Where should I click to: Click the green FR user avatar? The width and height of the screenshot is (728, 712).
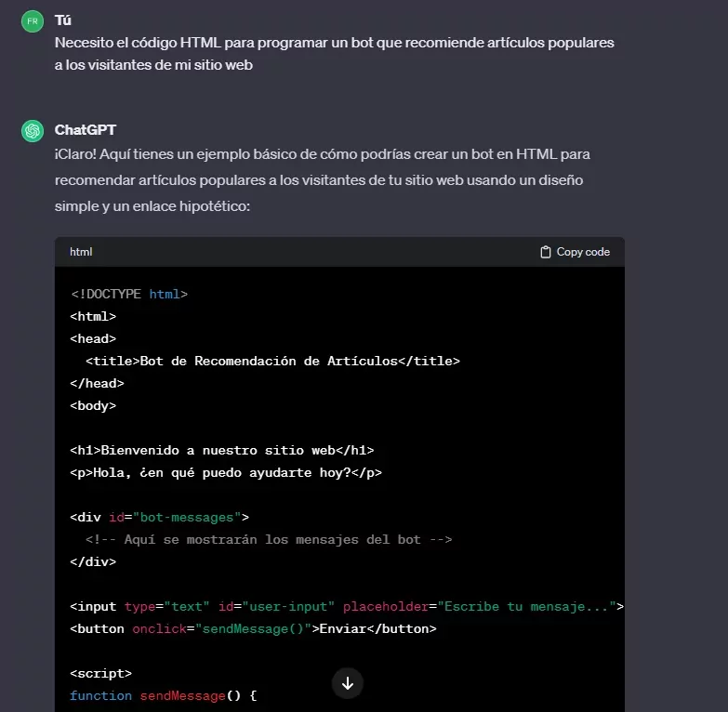click(x=33, y=20)
